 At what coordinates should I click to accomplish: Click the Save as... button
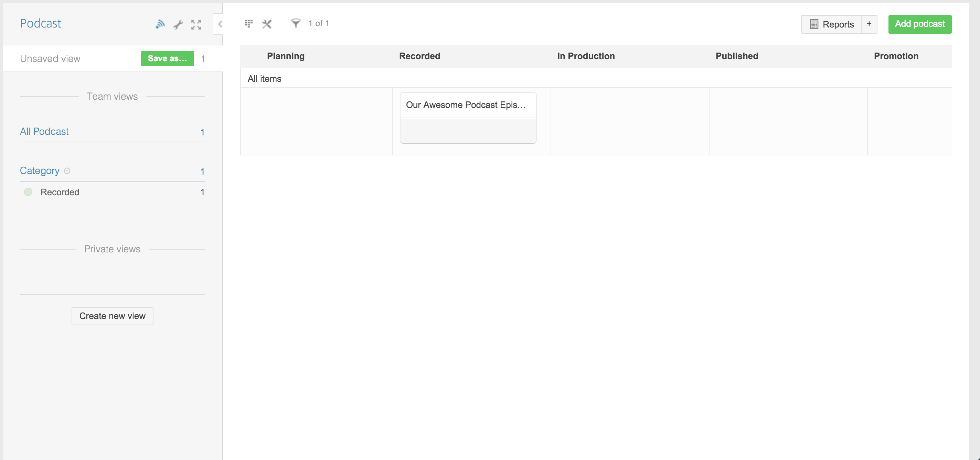point(167,58)
